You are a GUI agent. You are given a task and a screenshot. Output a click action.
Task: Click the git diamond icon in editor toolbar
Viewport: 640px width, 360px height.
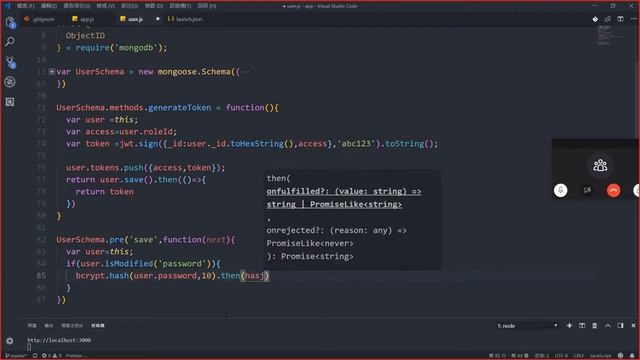click(595, 19)
